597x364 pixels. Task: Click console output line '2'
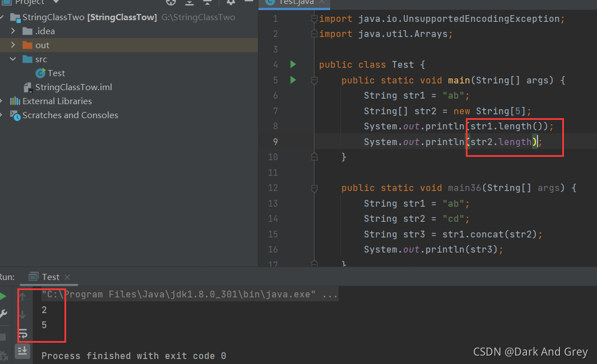click(x=44, y=310)
